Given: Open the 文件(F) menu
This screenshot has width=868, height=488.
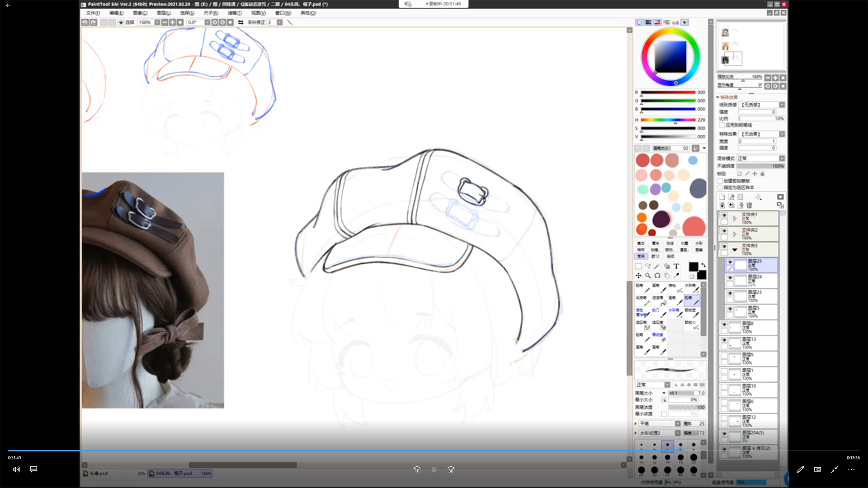Looking at the screenshot, I should point(93,13).
